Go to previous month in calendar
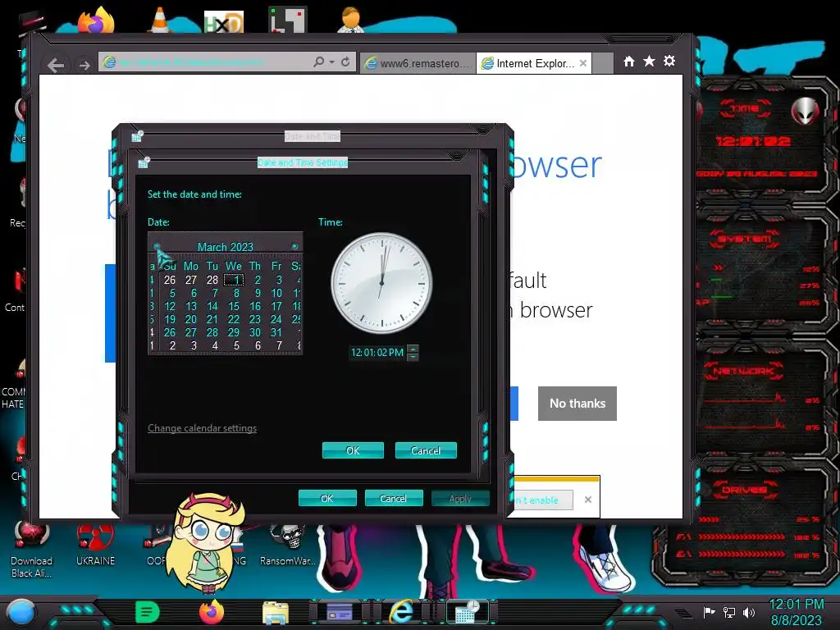 [x=157, y=246]
